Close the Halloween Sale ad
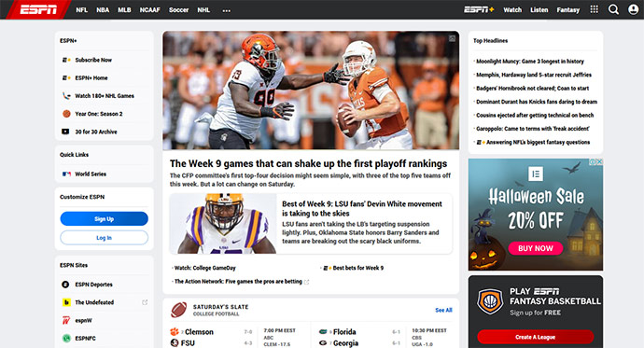The image size is (644, 348). pyautogui.click(x=599, y=161)
